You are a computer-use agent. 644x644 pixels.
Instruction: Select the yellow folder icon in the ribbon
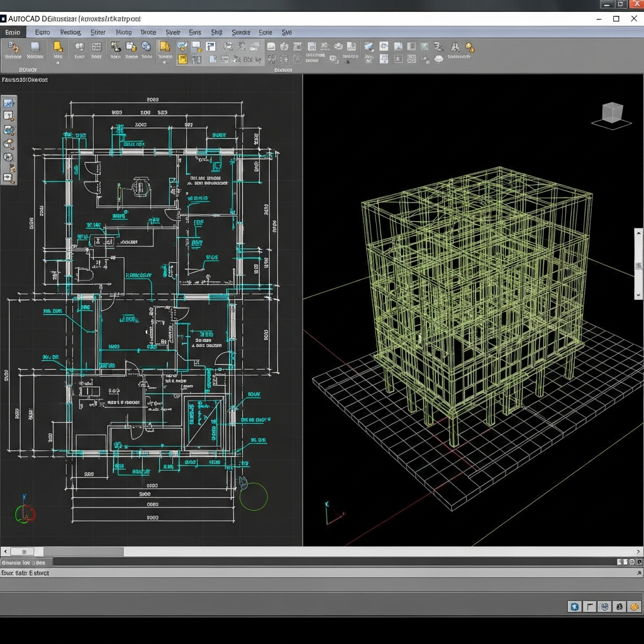tap(57, 47)
